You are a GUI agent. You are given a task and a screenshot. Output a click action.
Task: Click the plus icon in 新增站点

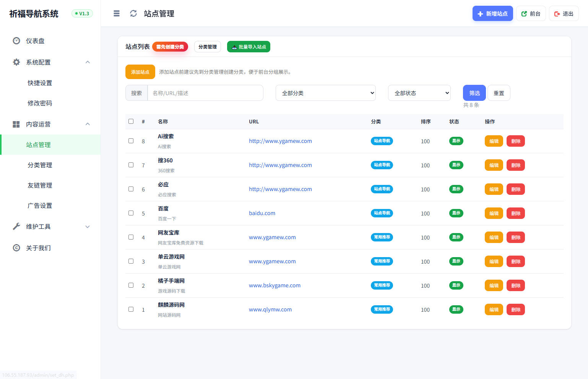pos(481,14)
